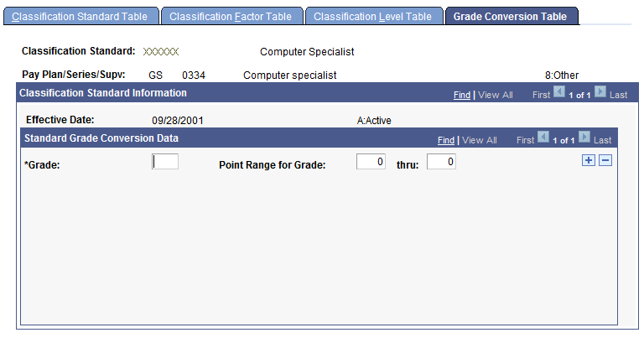
Task: Add a new grade conversion row with plus icon
Action: (589, 160)
